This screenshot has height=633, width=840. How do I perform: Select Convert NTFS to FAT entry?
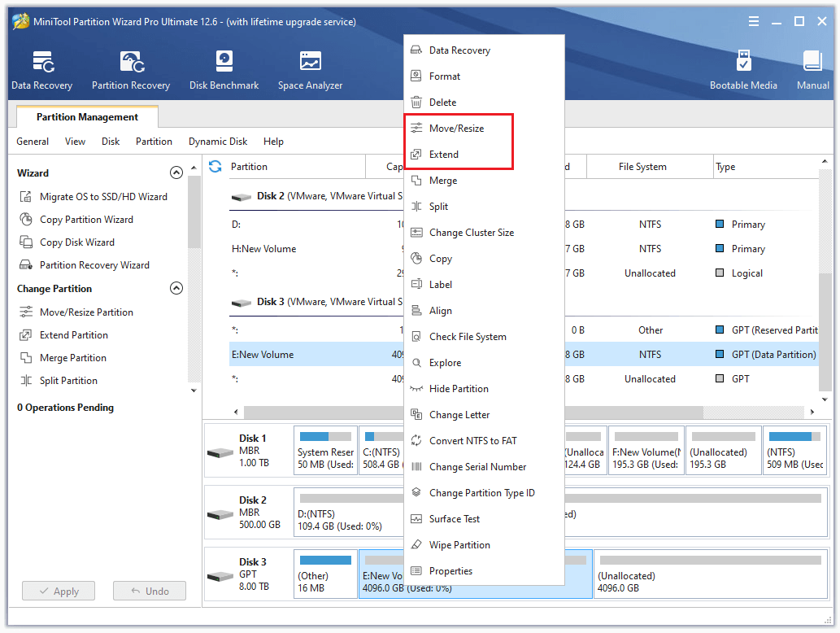(x=484, y=441)
